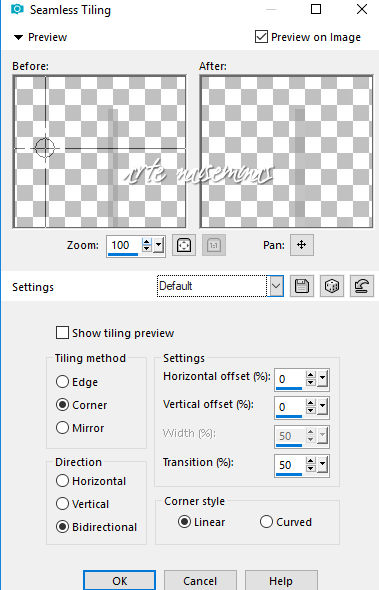Open the Zoom value slider dropdown arrow

[x=158, y=245]
